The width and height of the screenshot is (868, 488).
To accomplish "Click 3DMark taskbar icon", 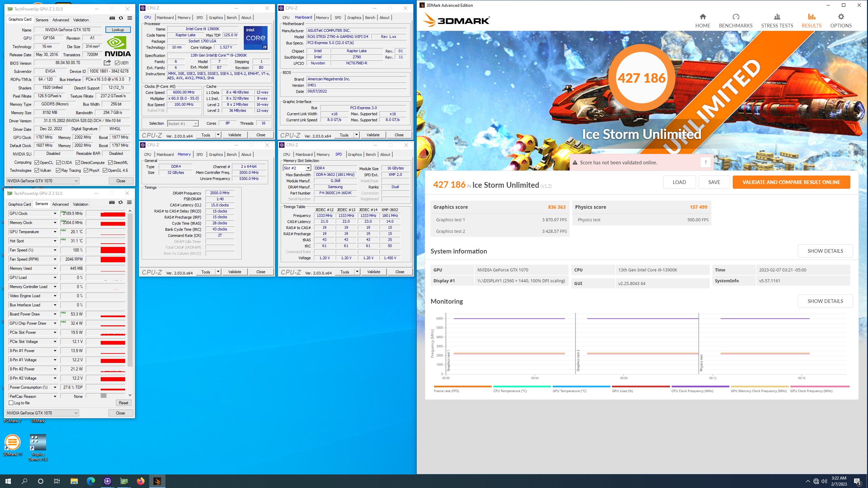I will click(157, 481).
